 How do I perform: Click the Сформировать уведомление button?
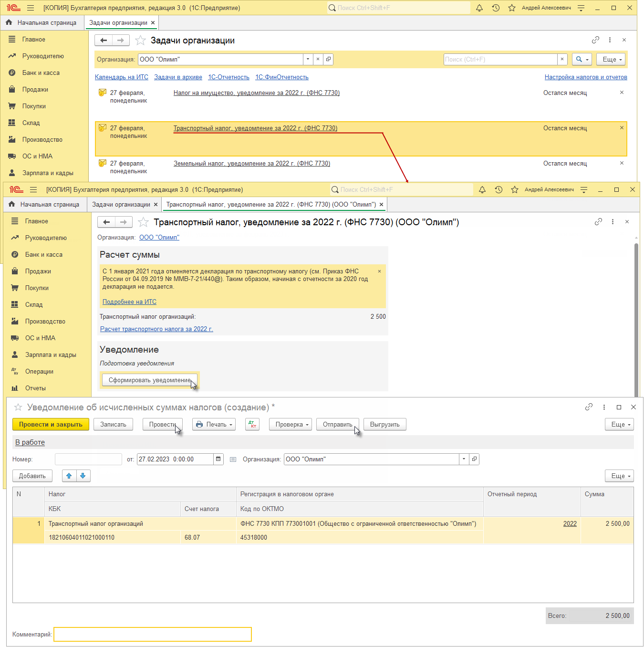(150, 380)
